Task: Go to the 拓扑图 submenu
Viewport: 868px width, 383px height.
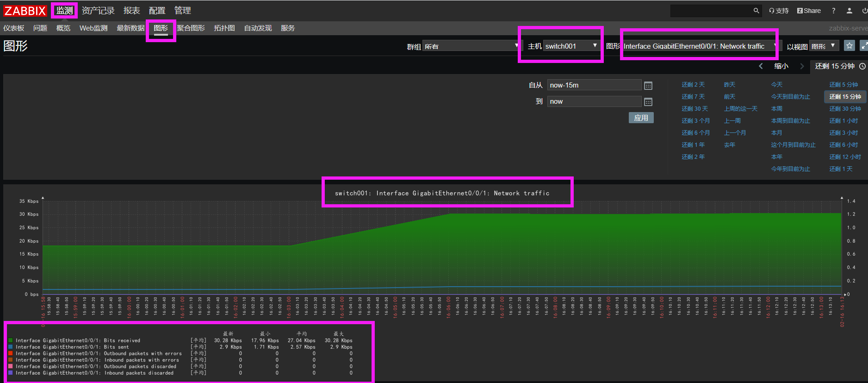Action: (x=224, y=28)
